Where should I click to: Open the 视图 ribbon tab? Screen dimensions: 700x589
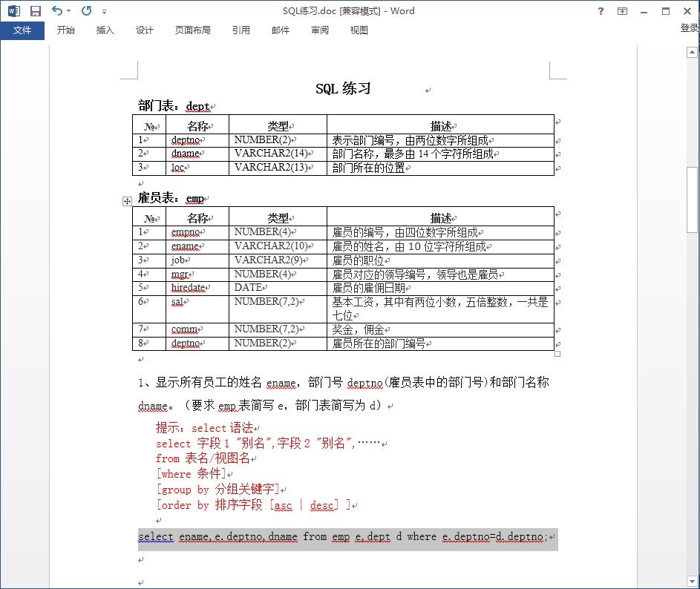tap(359, 30)
